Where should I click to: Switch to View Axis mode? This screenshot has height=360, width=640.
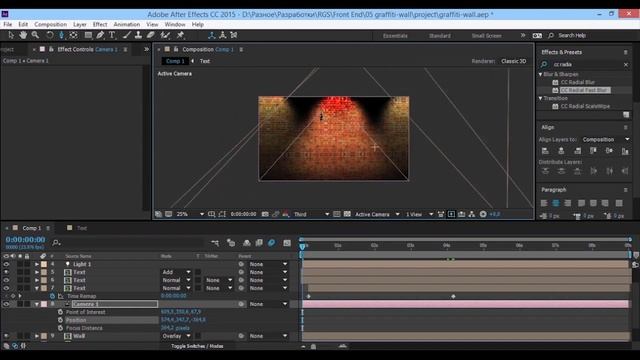pyautogui.click(x=234, y=36)
